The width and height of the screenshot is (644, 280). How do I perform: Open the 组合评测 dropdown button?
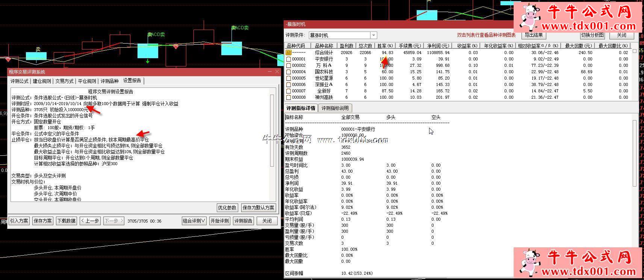(194, 221)
